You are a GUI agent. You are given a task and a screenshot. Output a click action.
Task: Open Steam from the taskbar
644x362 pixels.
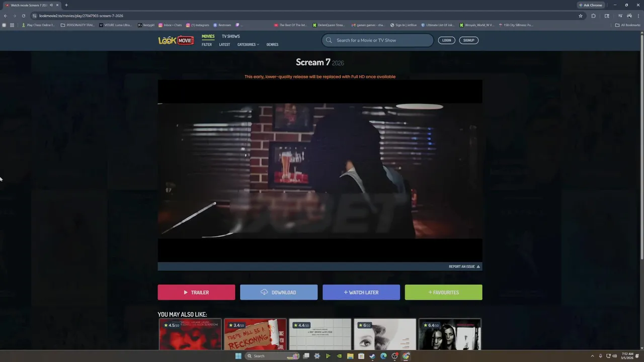(x=372, y=356)
